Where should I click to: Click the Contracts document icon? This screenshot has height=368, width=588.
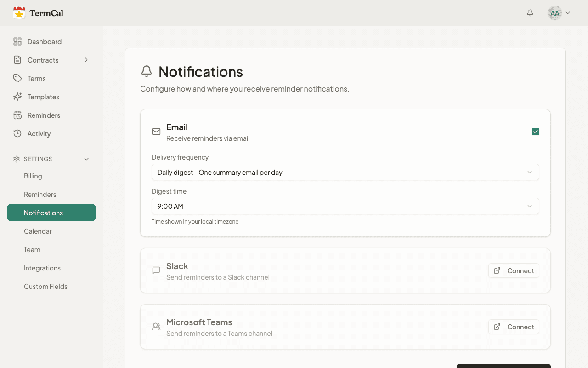coord(17,60)
